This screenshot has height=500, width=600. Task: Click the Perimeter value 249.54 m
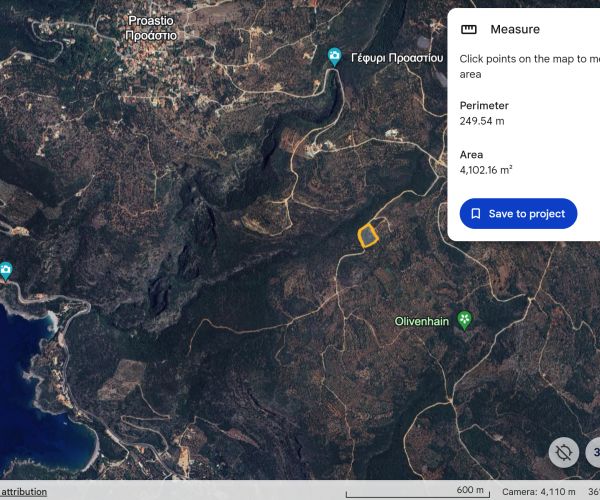coord(482,121)
